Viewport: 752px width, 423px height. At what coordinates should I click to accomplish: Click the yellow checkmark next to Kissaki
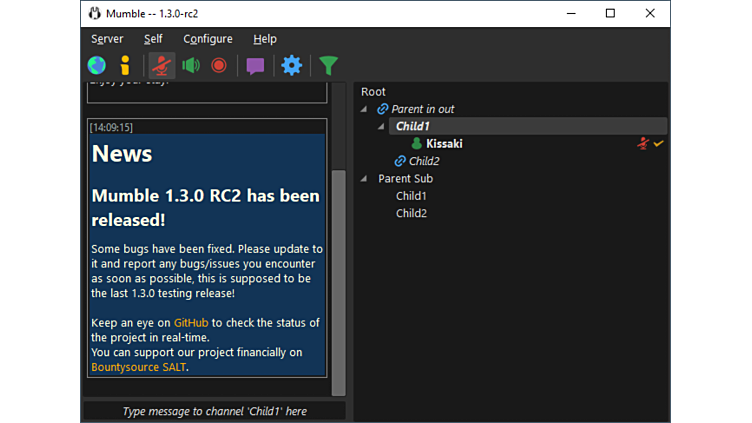pyautogui.click(x=658, y=144)
